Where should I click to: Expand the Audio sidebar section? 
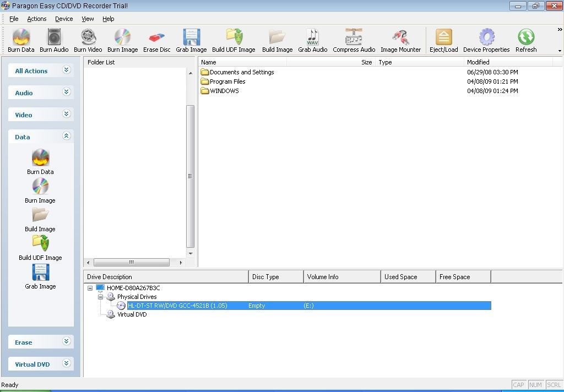click(x=66, y=92)
